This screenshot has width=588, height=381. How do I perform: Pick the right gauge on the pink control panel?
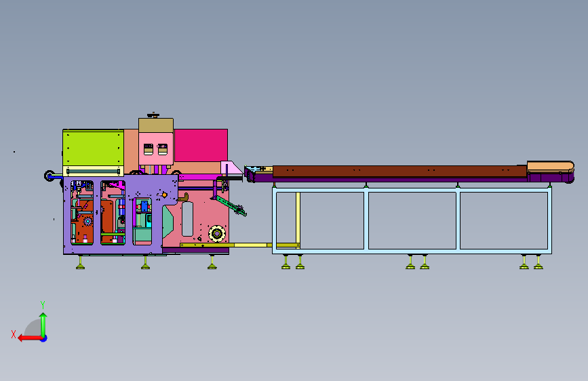click(163, 149)
